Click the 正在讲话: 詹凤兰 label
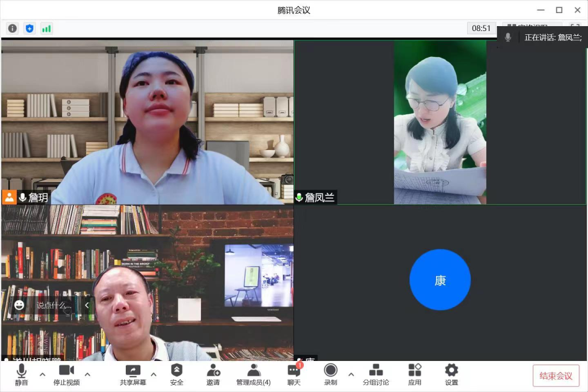The image size is (588, 392). click(553, 38)
